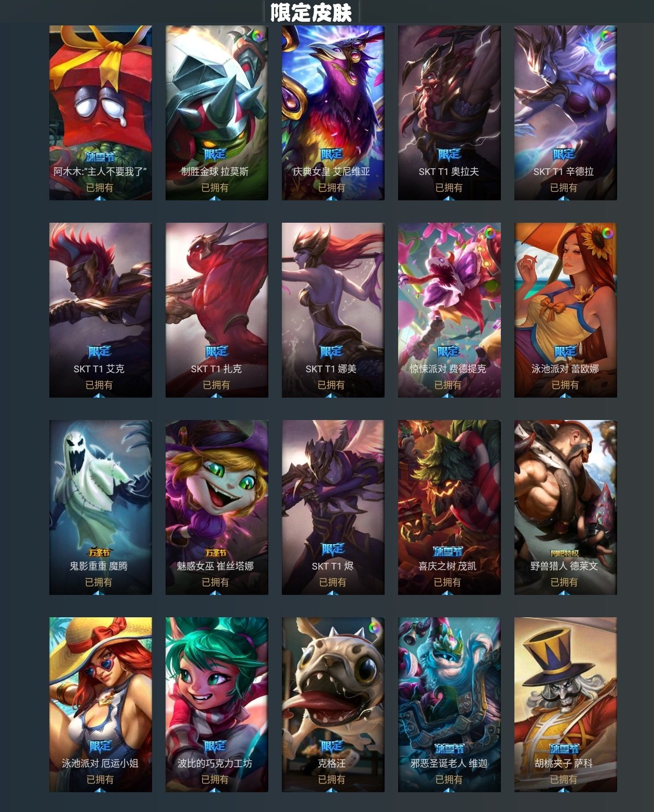Click chroma icon on 制胜金球 拉莫斯 card
Image resolution: width=654 pixels, height=812 pixels.
click(x=257, y=36)
